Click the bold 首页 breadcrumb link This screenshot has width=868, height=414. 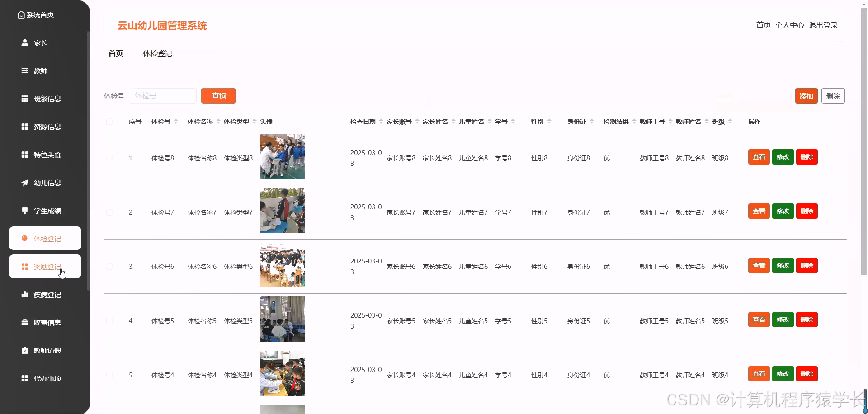(x=116, y=54)
